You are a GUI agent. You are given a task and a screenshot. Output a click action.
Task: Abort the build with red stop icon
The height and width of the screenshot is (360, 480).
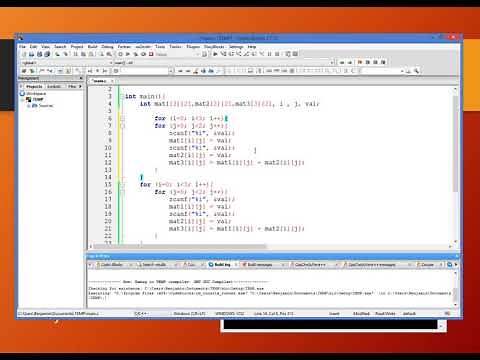(151, 54)
